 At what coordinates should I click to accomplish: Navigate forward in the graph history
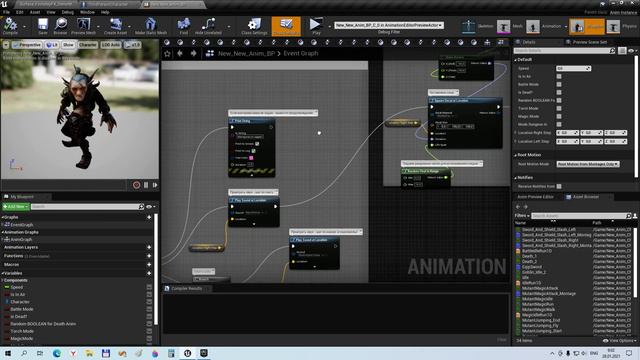[193, 53]
